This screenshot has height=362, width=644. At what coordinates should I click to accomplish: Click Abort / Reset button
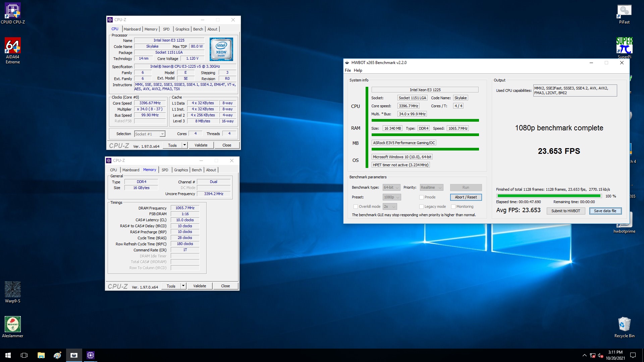(x=466, y=197)
